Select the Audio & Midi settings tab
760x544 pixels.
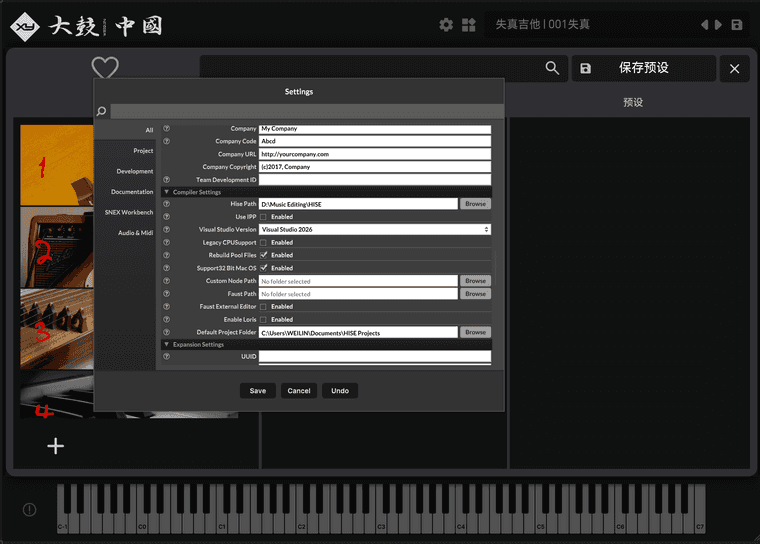point(134,232)
